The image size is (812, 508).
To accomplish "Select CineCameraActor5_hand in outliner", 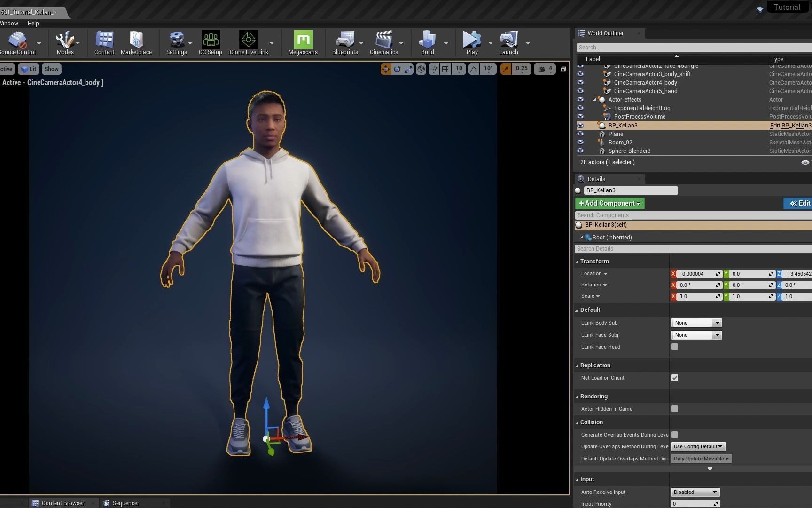I will tap(646, 91).
